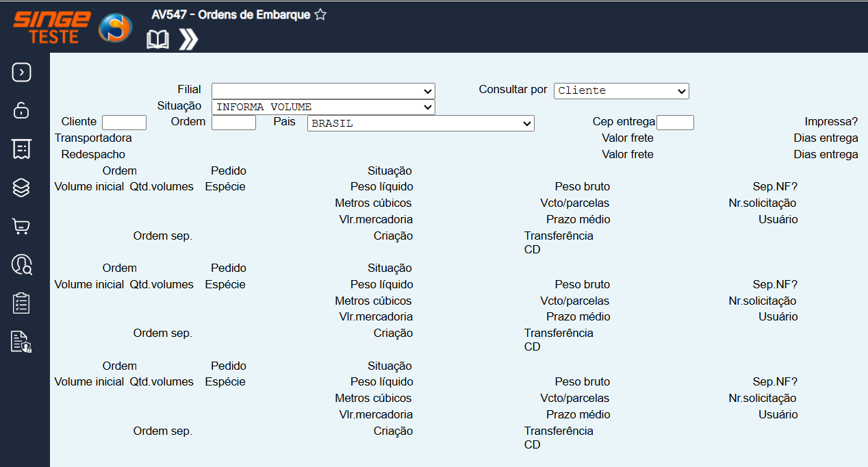The height and width of the screenshot is (467, 868).
Task: Open the locked document sidebar icon
Action: (21, 341)
